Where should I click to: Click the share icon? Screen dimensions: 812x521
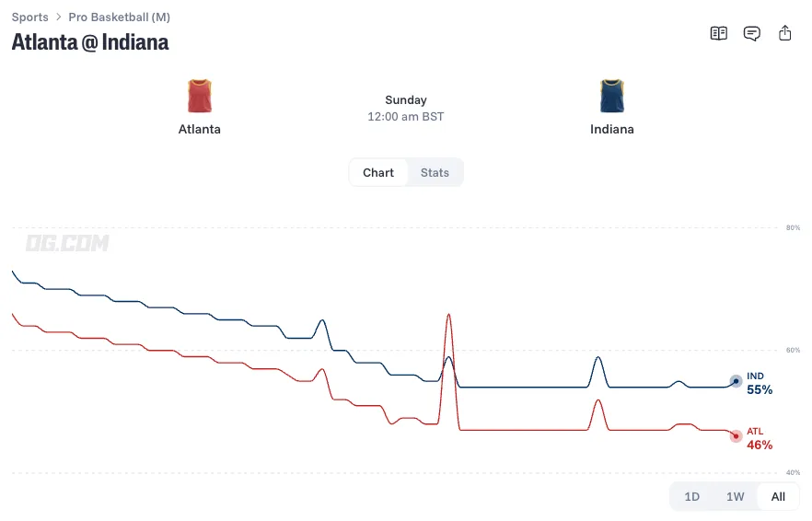[x=784, y=33]
